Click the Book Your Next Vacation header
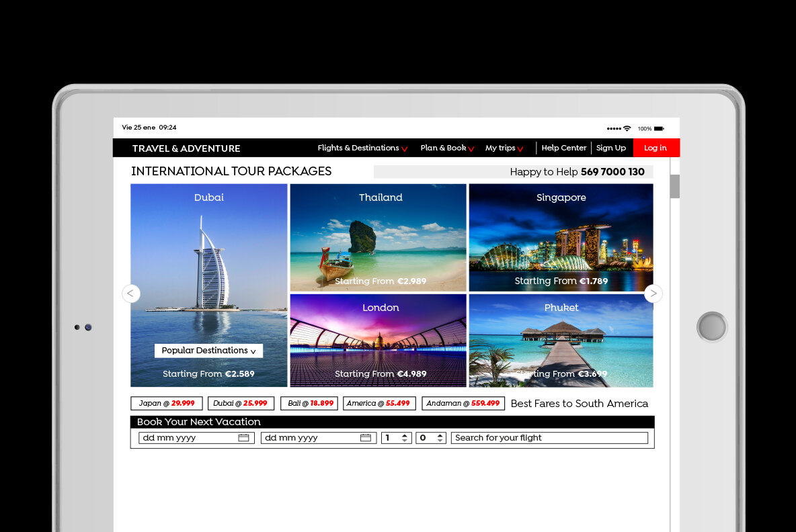Image resolution: width=796 pixels, height=532 pixels. click(393, 422)
